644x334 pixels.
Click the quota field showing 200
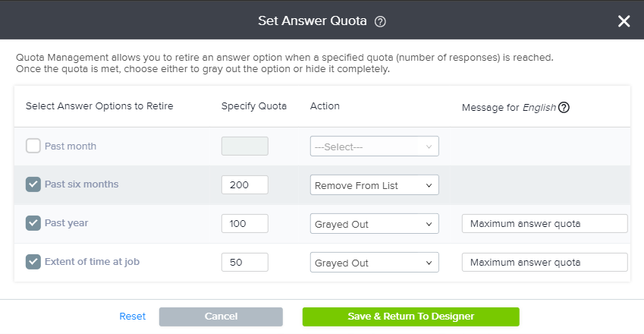coord(244,185)
